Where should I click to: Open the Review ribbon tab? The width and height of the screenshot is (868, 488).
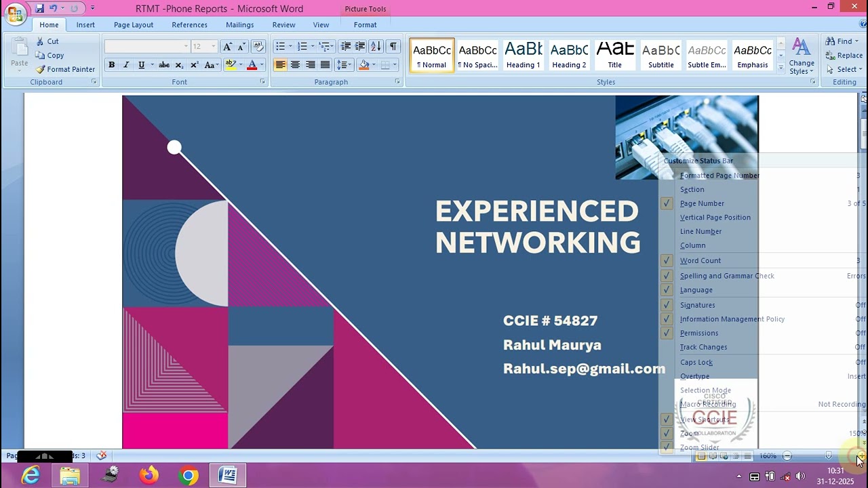click(283, 25)
